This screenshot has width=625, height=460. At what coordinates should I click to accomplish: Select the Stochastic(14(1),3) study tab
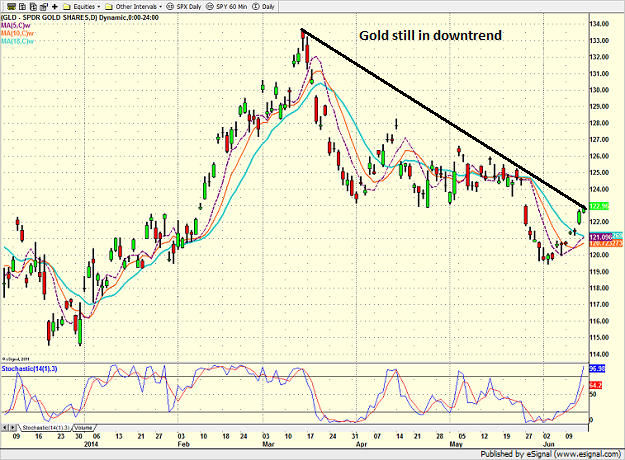[46, 428]
